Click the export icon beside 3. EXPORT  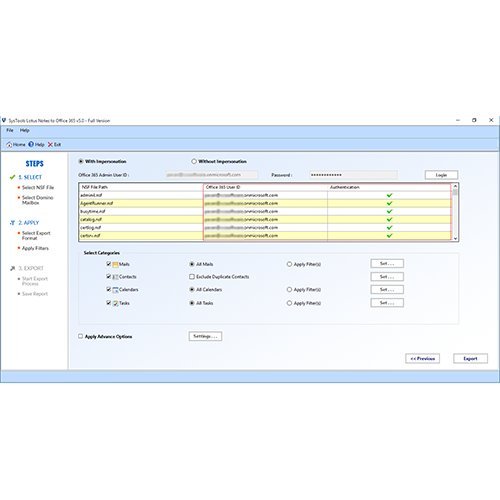[x=13, y=268]
